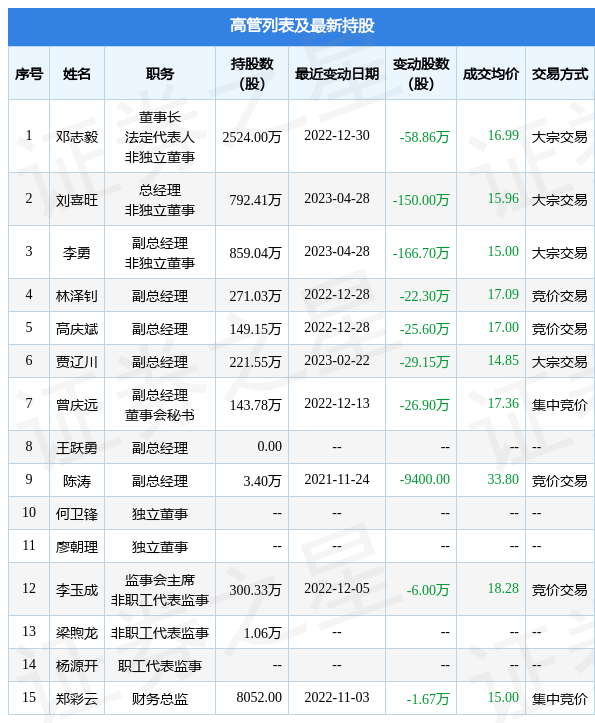Select change value -6.00万
This screenshot has height=723, width=595.
(428, 590)
